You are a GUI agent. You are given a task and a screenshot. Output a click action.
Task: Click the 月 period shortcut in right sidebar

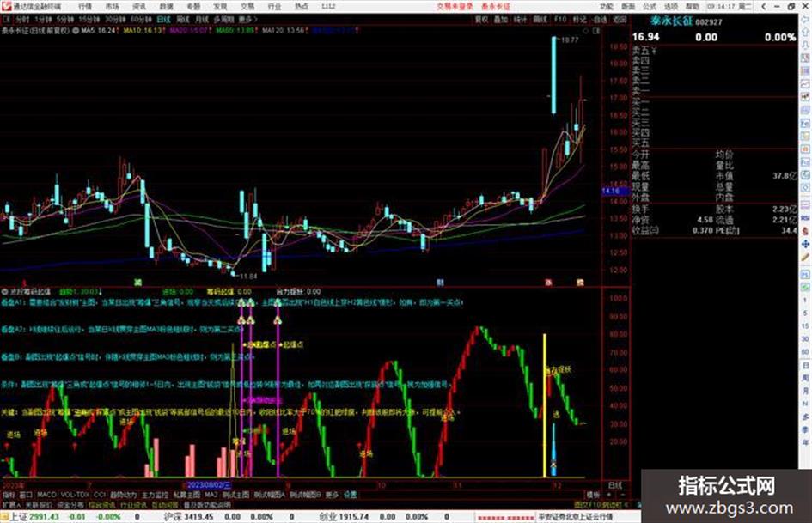click(x=805, y=392)
